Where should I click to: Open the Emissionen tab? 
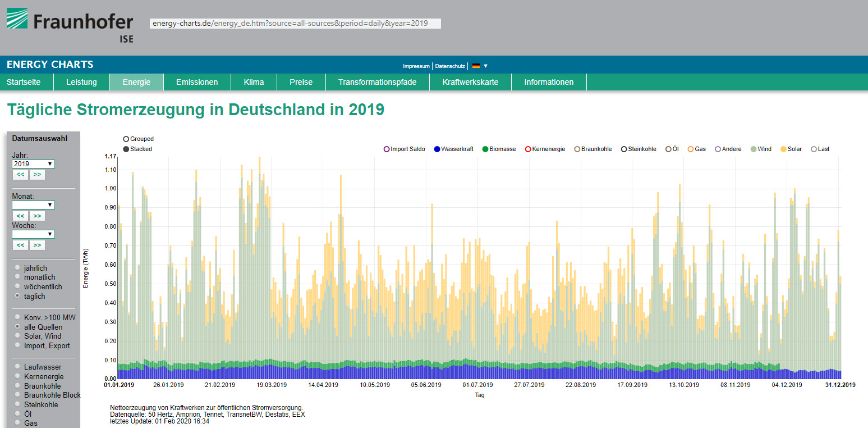coord(197,82)
